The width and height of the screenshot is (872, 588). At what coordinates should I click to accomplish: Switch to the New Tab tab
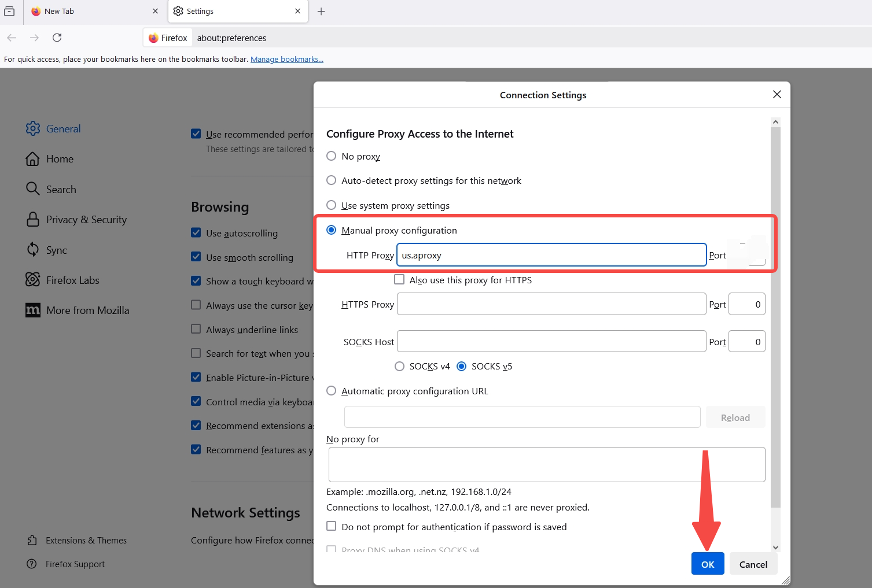(95, 12)
